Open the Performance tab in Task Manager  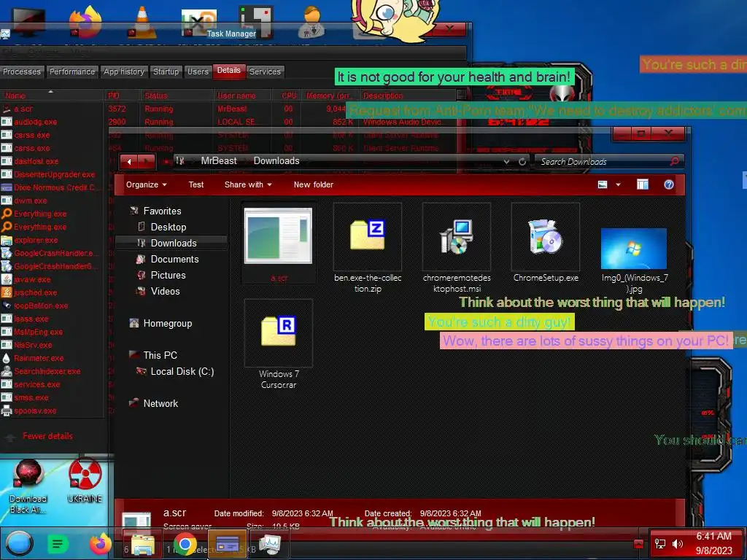click(72, 71)
